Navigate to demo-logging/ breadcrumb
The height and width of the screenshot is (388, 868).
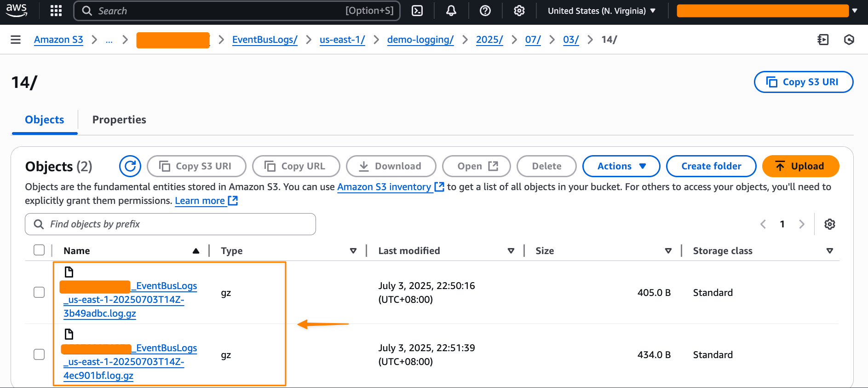tap(420, 40)
